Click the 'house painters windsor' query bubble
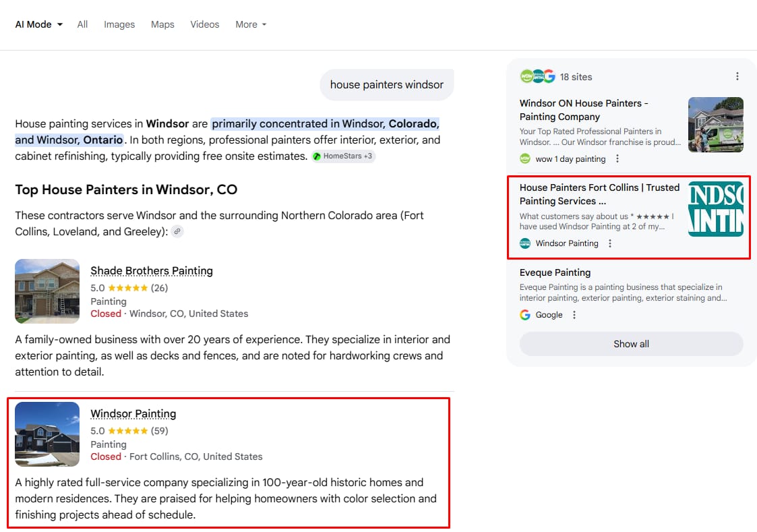757x532 pixels. (x=387, y=85)
